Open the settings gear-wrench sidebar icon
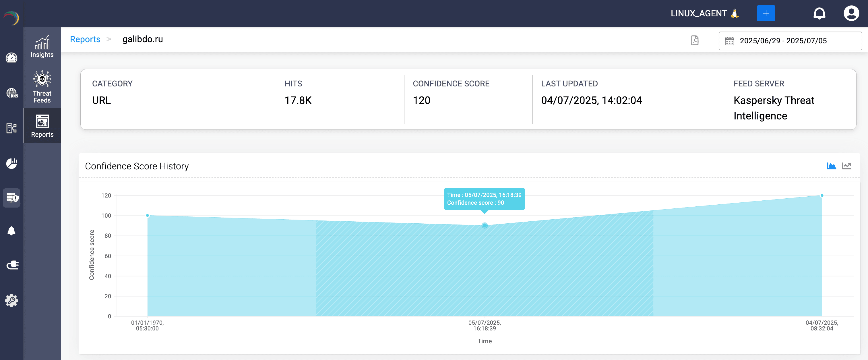The height and width of the screenshot is (360, 868). pos(11,300)
